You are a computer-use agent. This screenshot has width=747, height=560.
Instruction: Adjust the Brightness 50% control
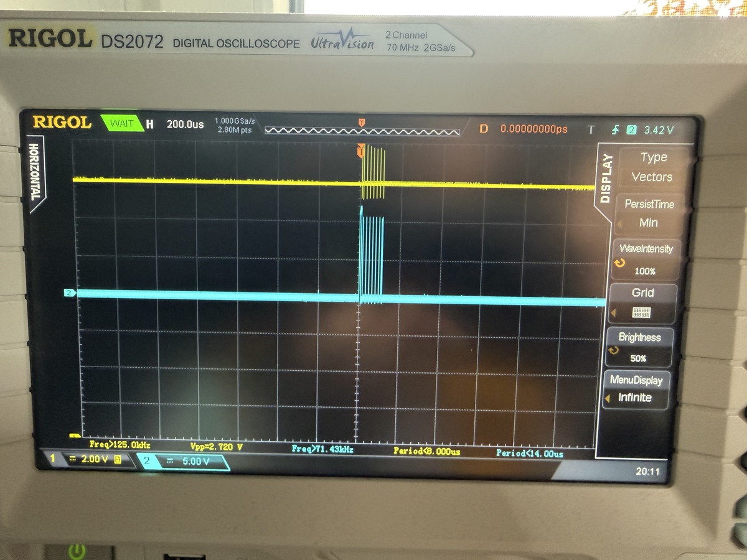(638, 348)
